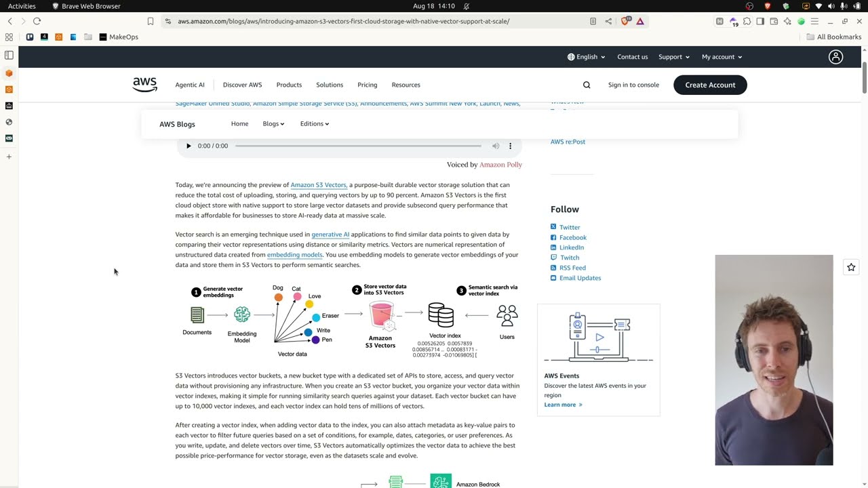
Task: Follow AWS on Twitter link
Action: coord(570,228)
